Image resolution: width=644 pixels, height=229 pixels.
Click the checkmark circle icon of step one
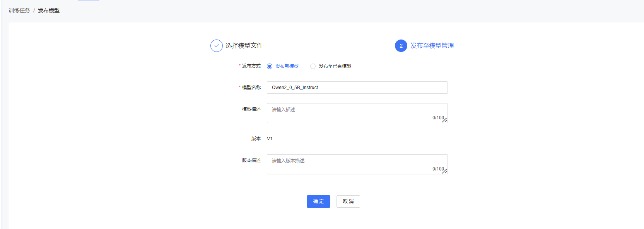point(217,46)
